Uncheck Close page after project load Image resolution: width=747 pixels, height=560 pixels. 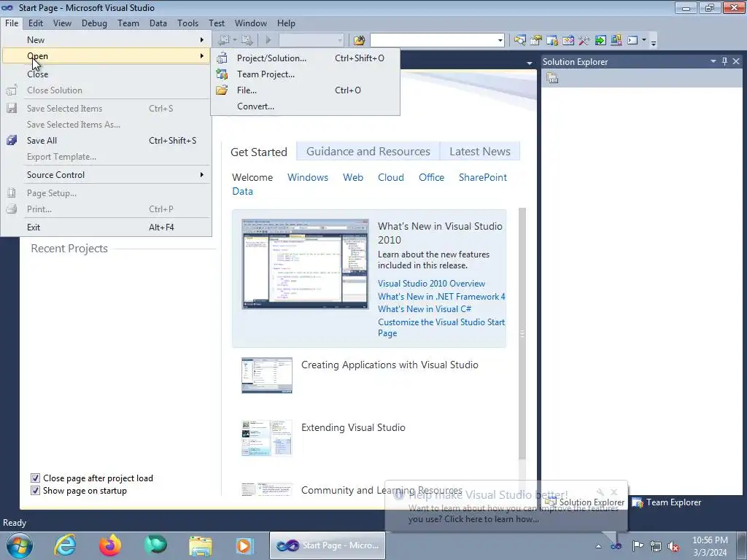[35, 478]
